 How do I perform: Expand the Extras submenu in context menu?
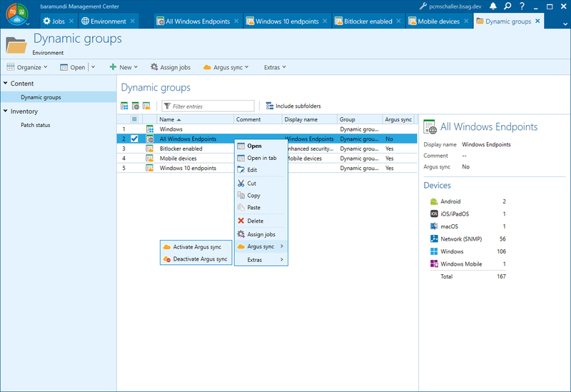click(x=261, y=260)
